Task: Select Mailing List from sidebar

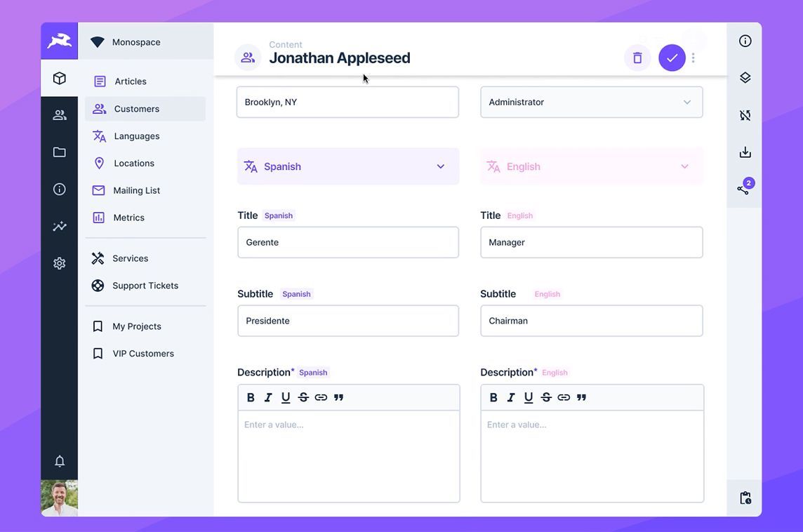Action: 136,190
